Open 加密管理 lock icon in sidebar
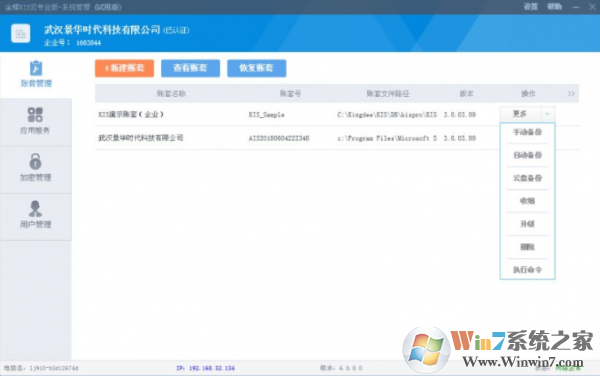This screenshot has width=600, height=376. (35, 161)
